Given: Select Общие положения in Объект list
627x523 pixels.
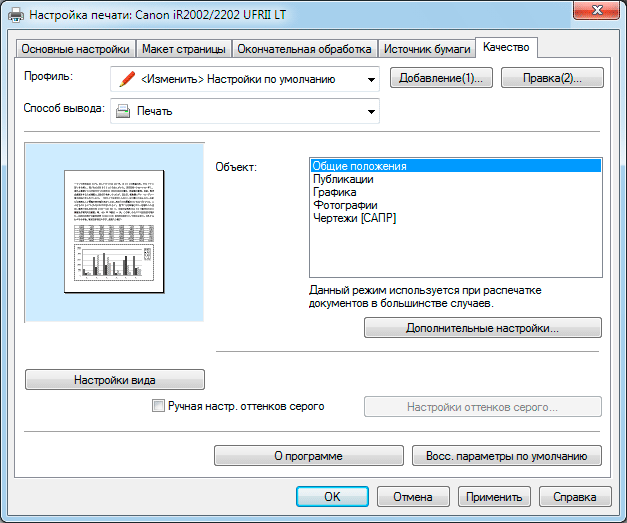Looking at the screenshot, I should pos(456,166).
